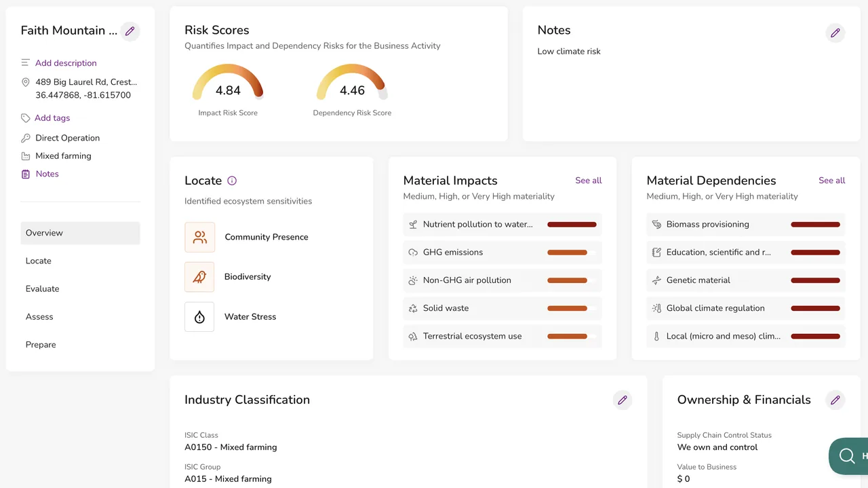Viewport: 868px width, 488px height.
Task: Edit the Faith Mountain site name
Action: [x=130, y=31]
